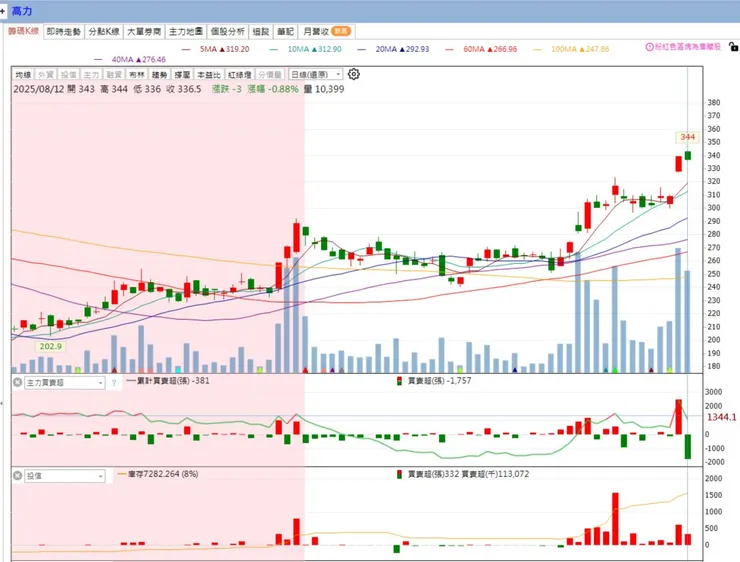Screen dimensions: 740x562
Task: Click the 量 10,399 volume value
Action: tap(324, 89)
